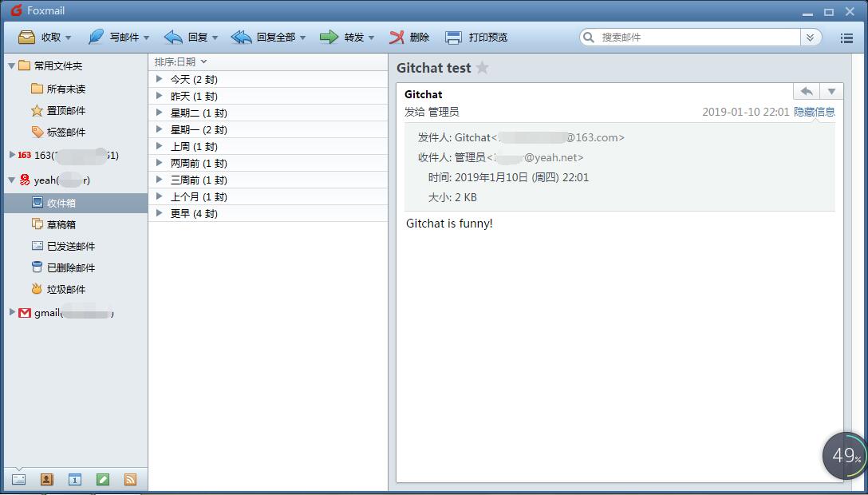Open the main menu via hamburger icon

[x=846, y=37]
